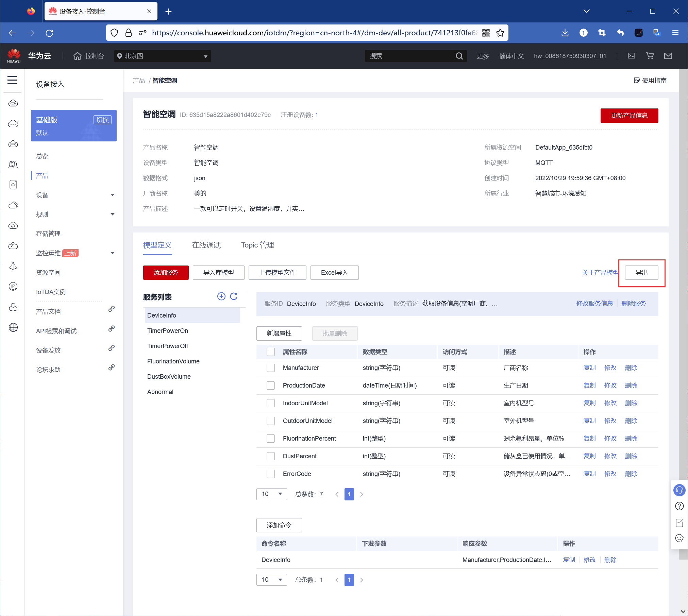Open the customer service headset icon
The width and height of the screenshot is (688, 616).
[x=679, y=490]
